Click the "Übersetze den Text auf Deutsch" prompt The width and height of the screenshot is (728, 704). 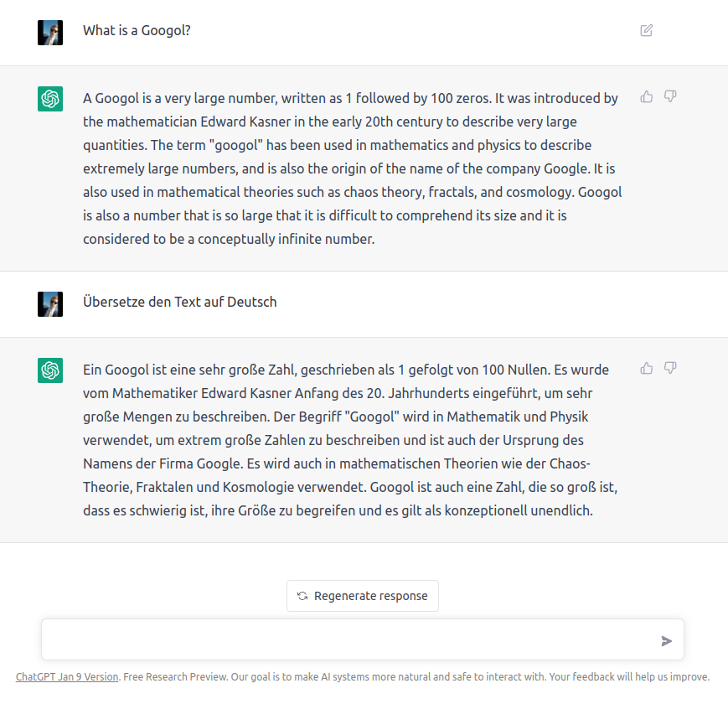click(179, 302)
